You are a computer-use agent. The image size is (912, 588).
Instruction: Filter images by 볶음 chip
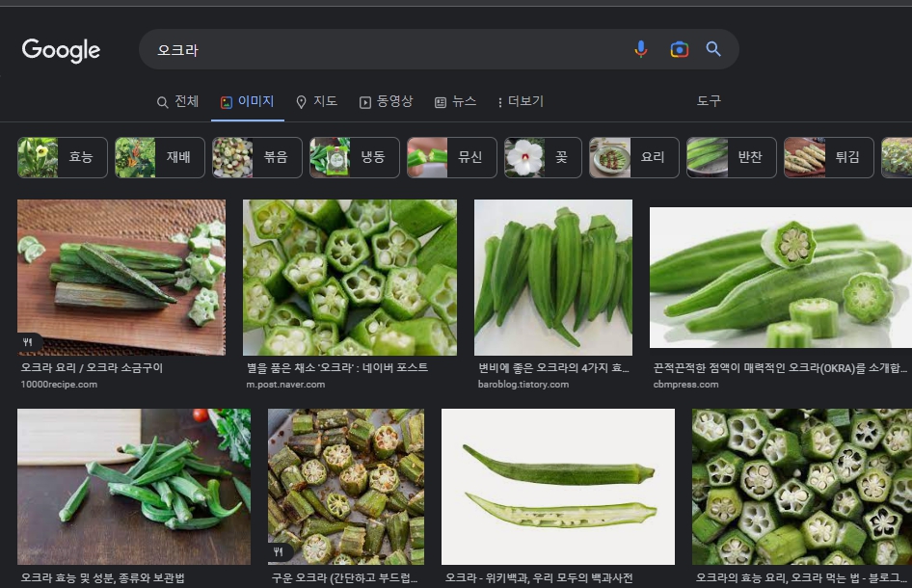click(257, 157)
